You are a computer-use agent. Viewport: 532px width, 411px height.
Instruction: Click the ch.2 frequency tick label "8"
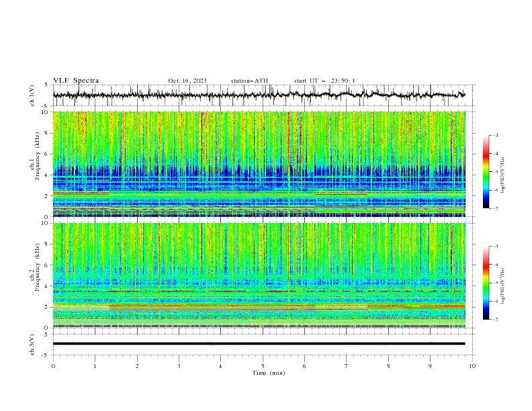coord(47,244)
